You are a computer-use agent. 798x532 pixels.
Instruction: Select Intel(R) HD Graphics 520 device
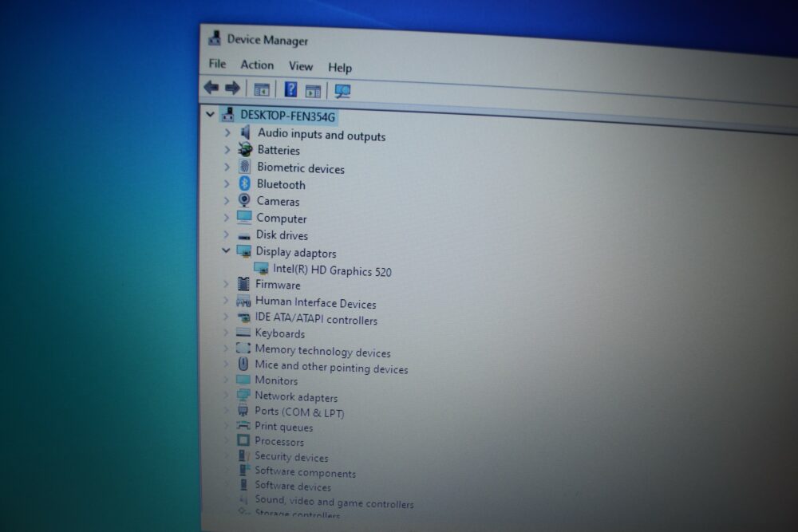pos(332,270)
